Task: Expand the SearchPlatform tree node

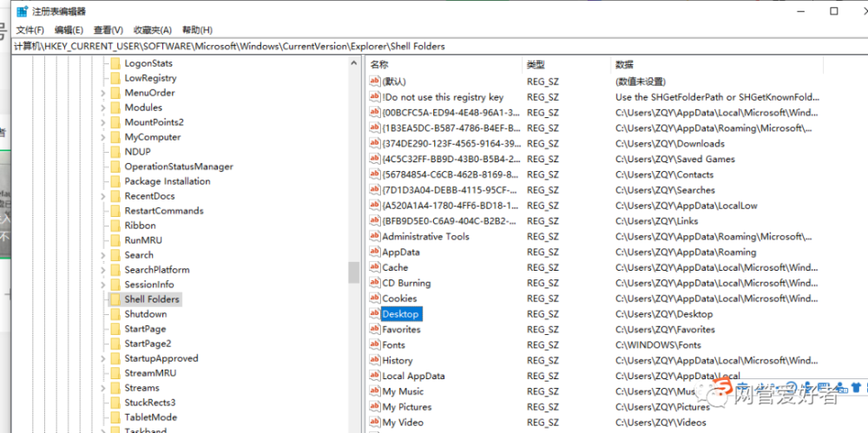Action: pyautogui.click(x=103, y=270)
